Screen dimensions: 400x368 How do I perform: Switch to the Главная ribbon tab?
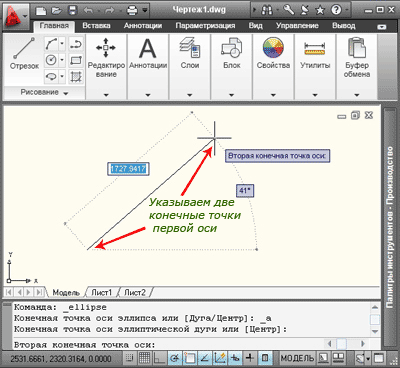click(54, 26)
